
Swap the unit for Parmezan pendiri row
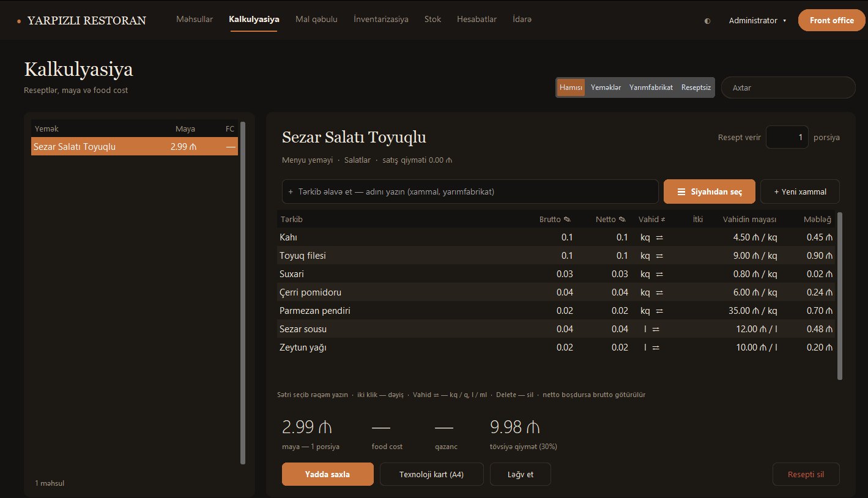tap(659, 311)
